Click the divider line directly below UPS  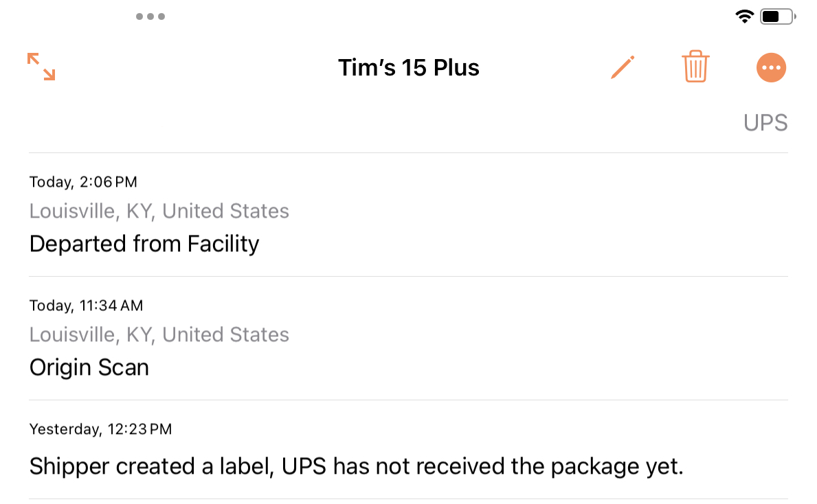coord(408,152)
